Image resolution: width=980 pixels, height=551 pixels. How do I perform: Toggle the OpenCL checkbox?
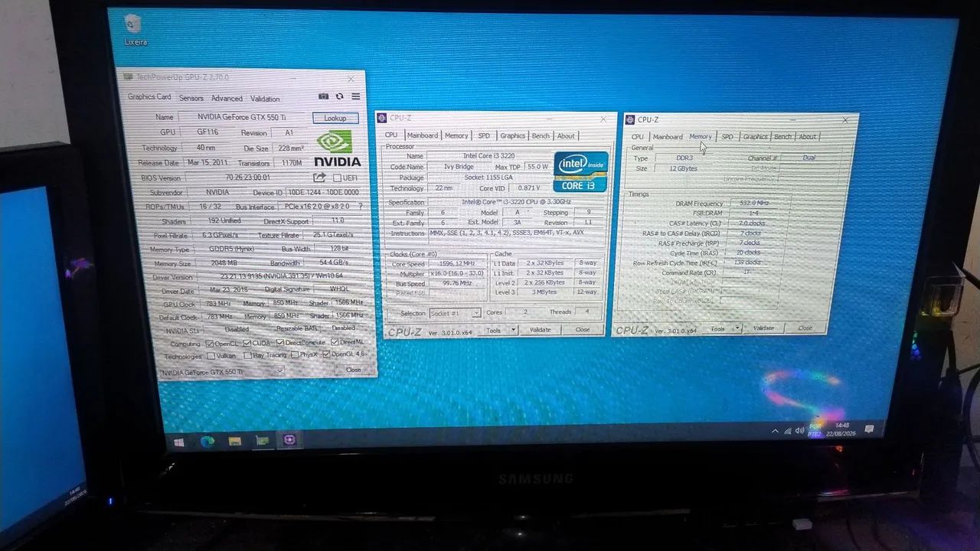click(210, 343)
